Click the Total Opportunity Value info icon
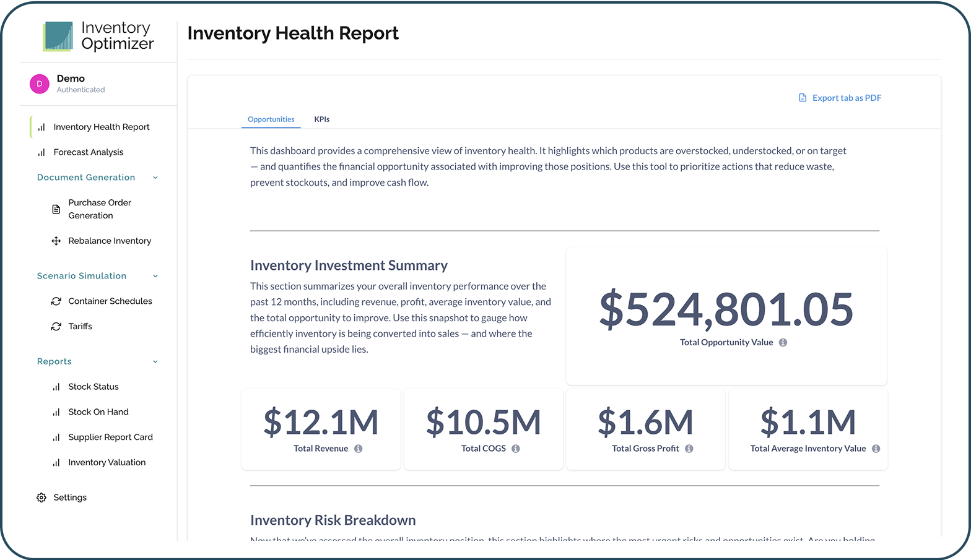Viewport: 971px width, 560px height. tap(783, 343)
